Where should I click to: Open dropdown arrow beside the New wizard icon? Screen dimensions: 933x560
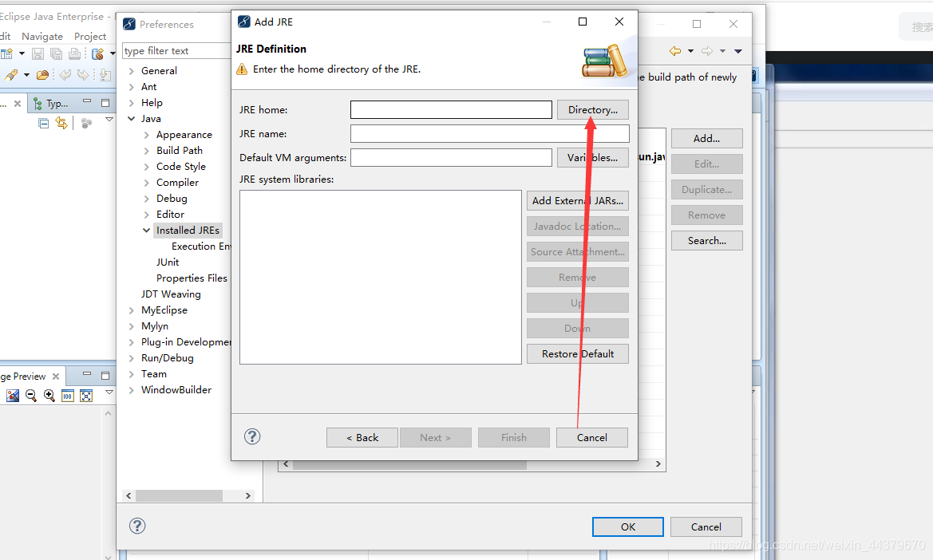[22, 53]
